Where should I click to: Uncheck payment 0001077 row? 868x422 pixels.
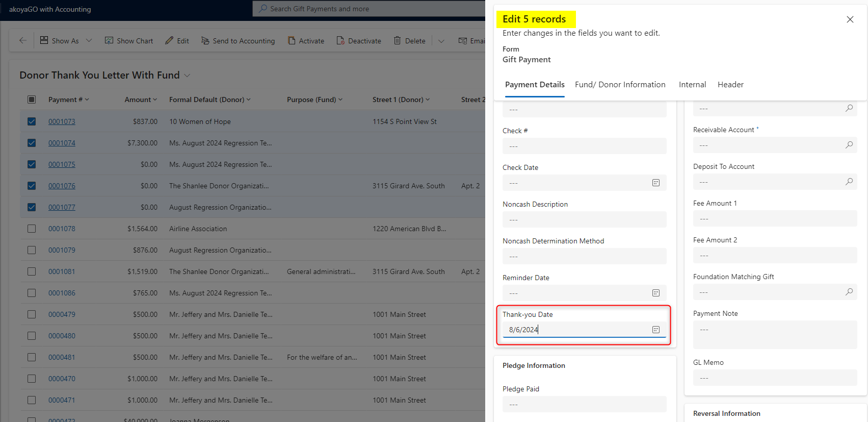(x=32, y=207)
